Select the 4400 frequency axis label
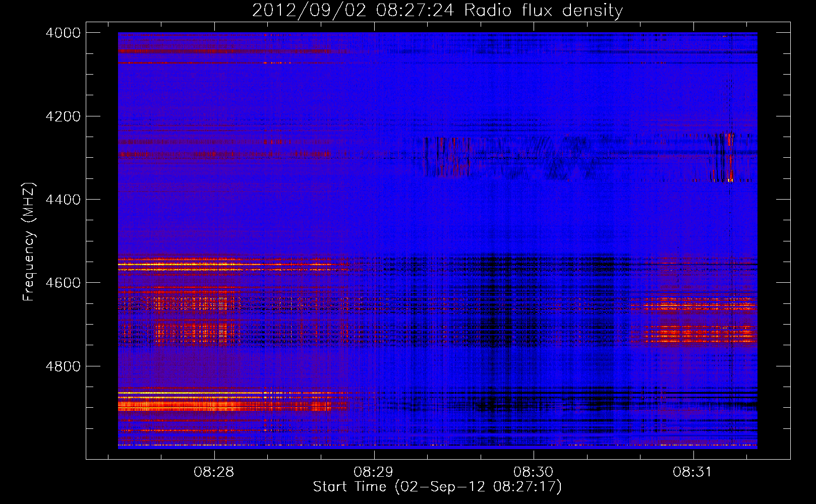This screenshot has height=504, width=816. click(63, 200)
